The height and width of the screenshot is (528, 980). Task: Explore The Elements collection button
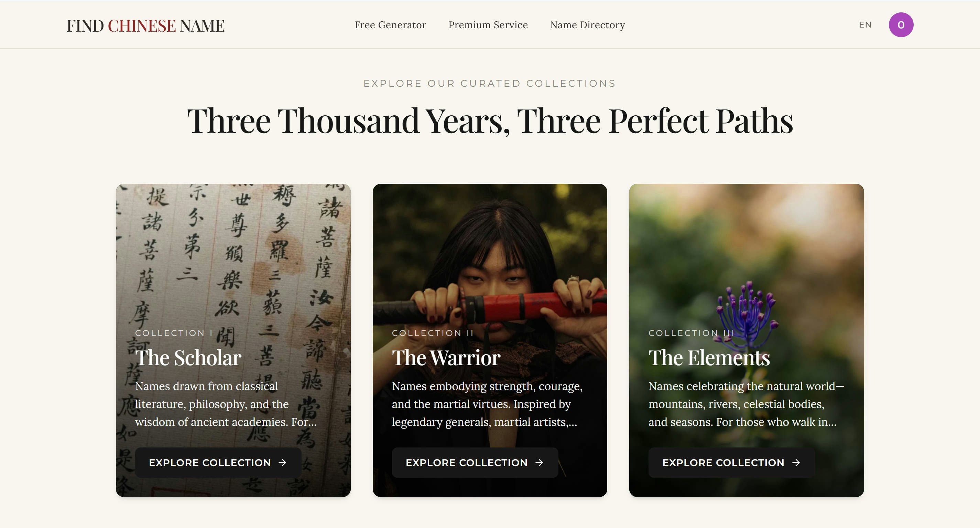[732, 463]
